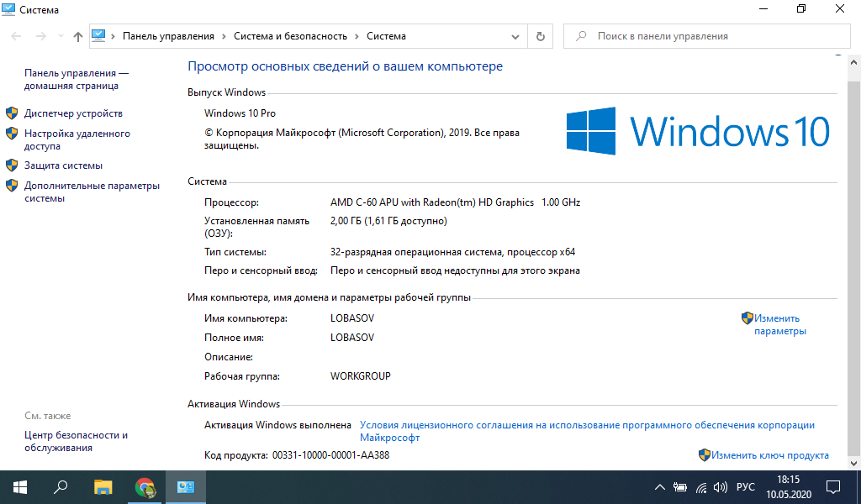Screen dimensions: 861x504
Task: Click the Система control panel taskbar button
Action: click(x=186, y=487)
